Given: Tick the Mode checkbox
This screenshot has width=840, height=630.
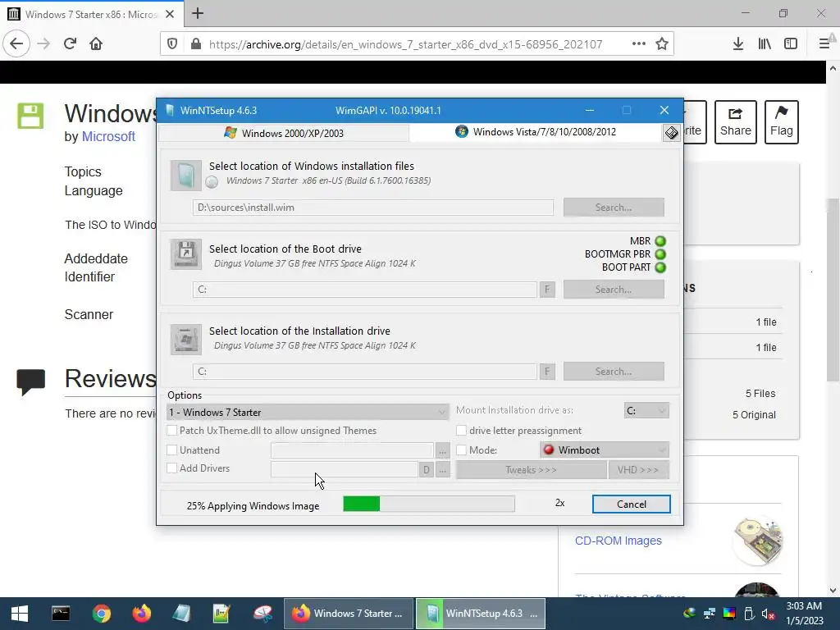Looking at the screenshot, I should pyautogui.click(x=461, y=450).
